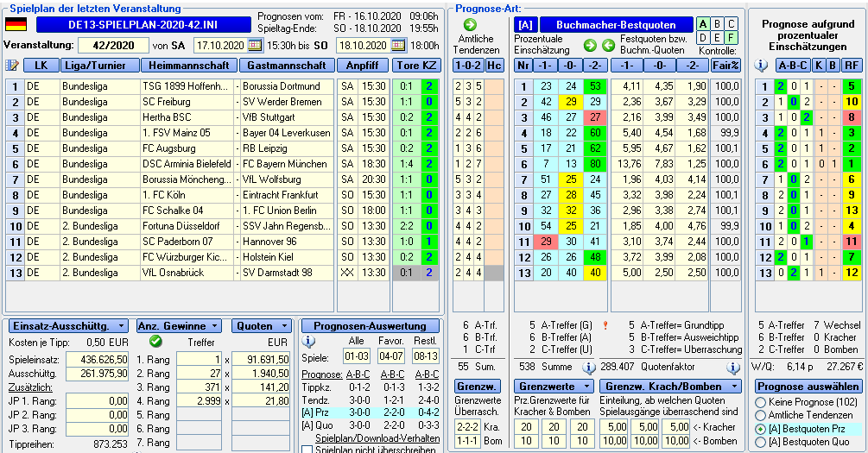Select FC Bayern München cell
This screenshot has width=868, height=453.
click(x=286, y=164)
